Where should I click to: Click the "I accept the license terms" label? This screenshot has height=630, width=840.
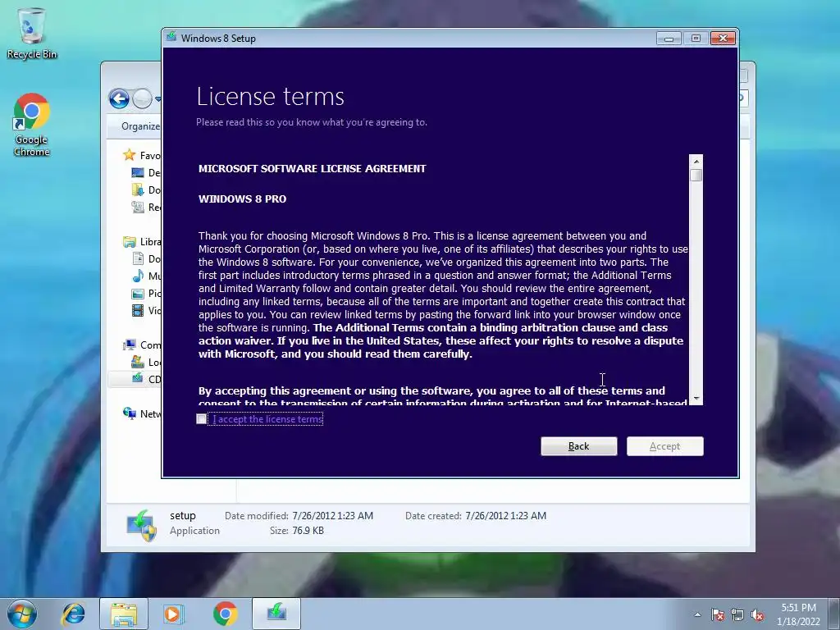pyautogui.click(x=267, y=419)
